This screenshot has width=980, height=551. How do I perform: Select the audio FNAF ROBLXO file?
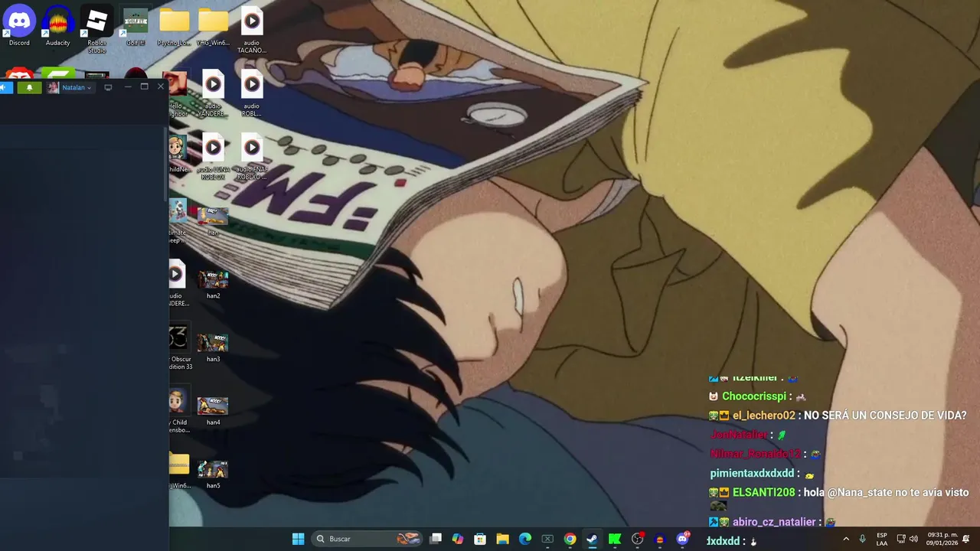pos(252,157)
